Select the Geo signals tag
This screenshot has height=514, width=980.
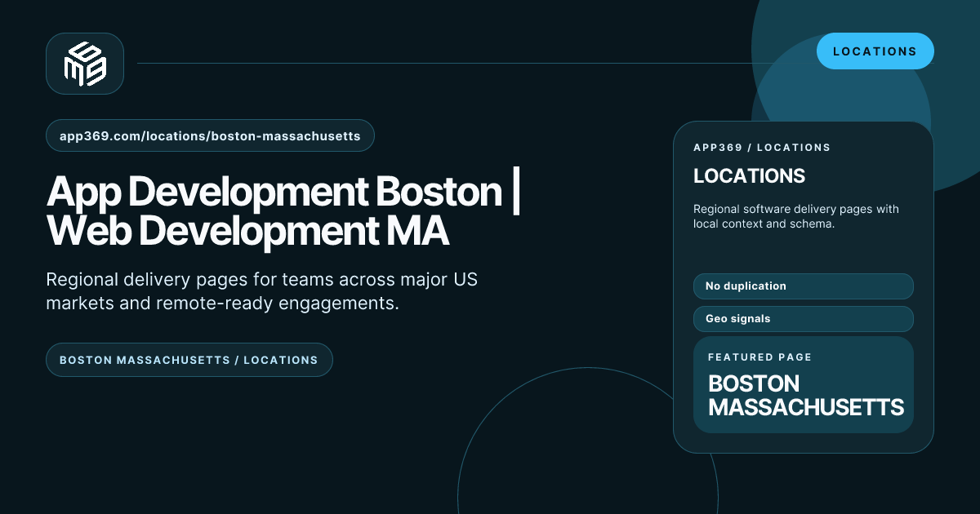coord(803,319)
